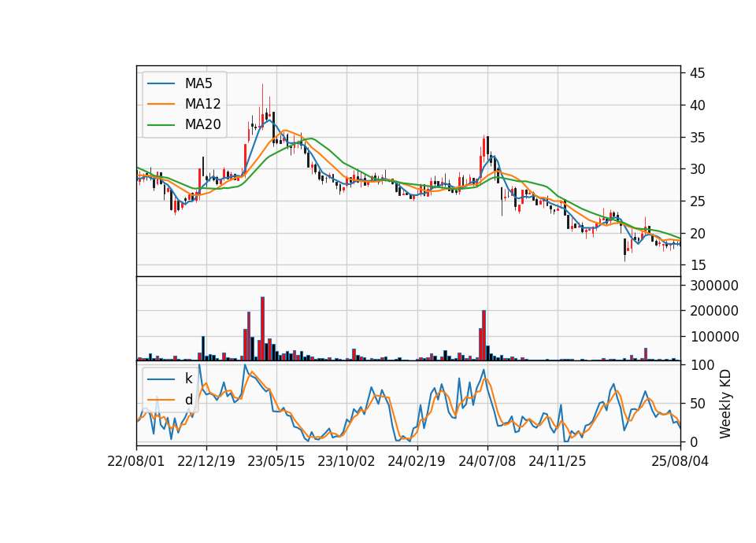
Task: Click price axis tick 25
Action: 697,201
